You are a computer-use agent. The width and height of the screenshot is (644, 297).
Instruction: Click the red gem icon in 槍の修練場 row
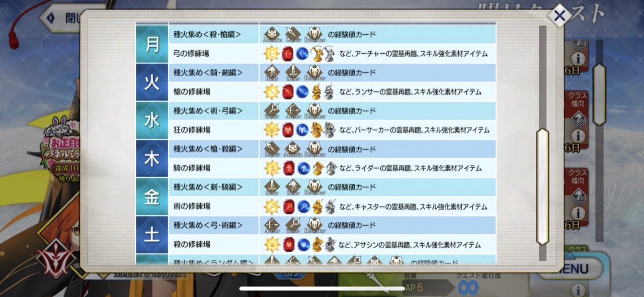pos(288,92)
